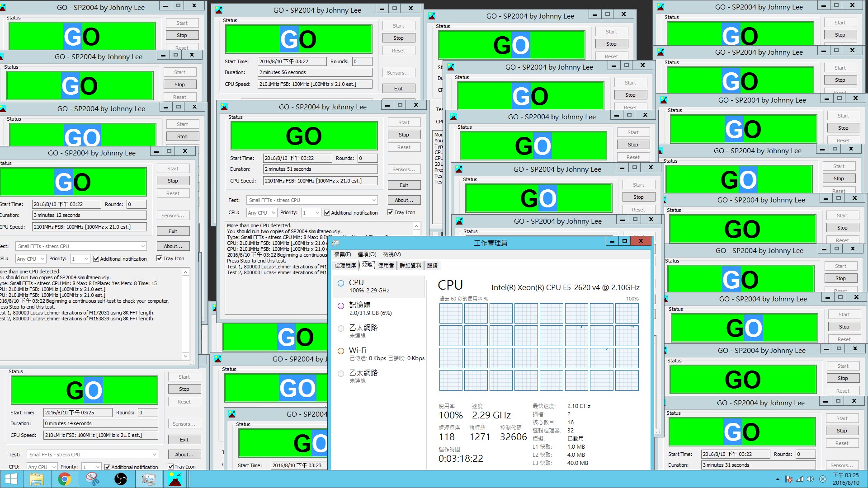The height and width of the screenshot is (488, 868).
Task: Click the SP2004 volcano icon in the taskbar
Action: [x=175, y=479]
